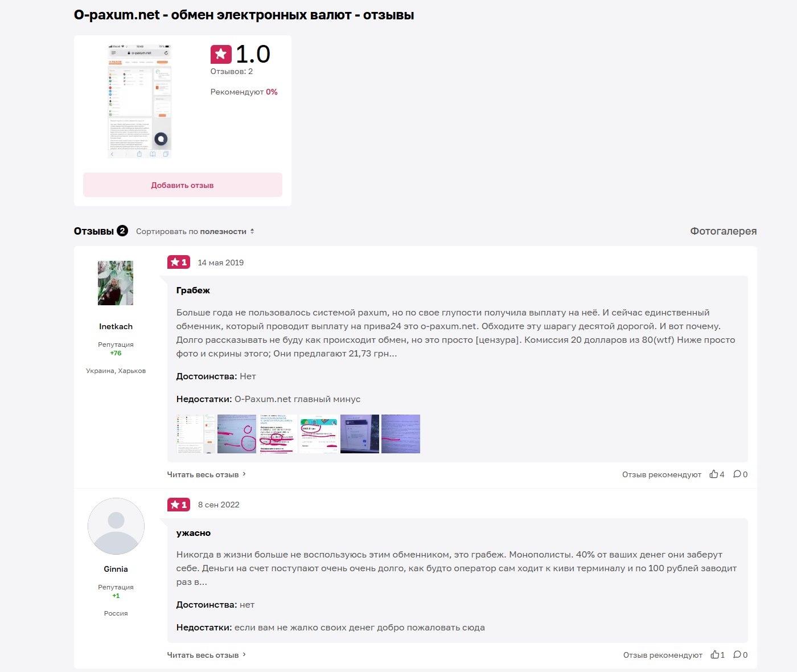Image resolution: width=797 pixels, height=672 pixels.
Task: Click the comment bubble icon on Ginnia's review
Action: click(x=737, y=655)
